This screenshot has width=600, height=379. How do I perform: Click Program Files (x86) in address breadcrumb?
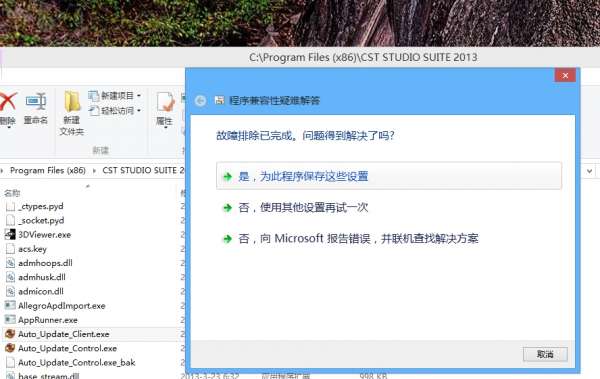pos(48,170)
